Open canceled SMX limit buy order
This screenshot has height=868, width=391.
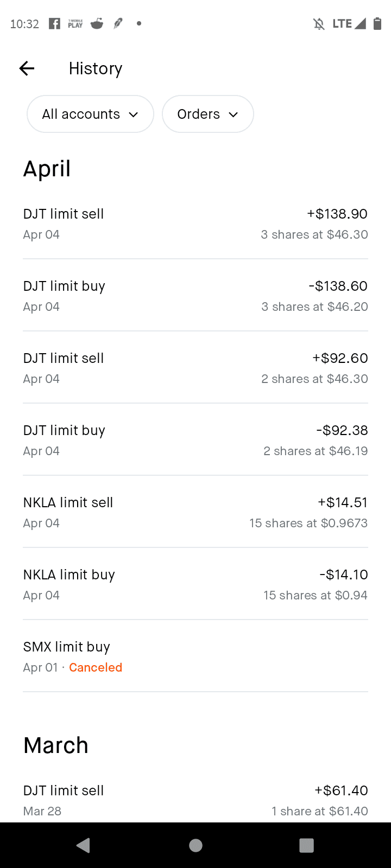195,656
